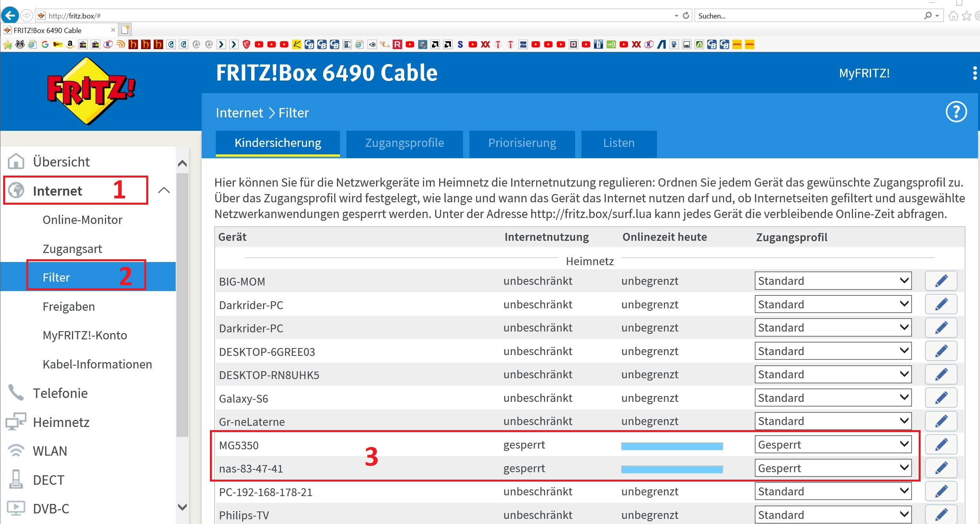Click the Telefonie phone icon

pyautogui.click(x=16, y=393)
